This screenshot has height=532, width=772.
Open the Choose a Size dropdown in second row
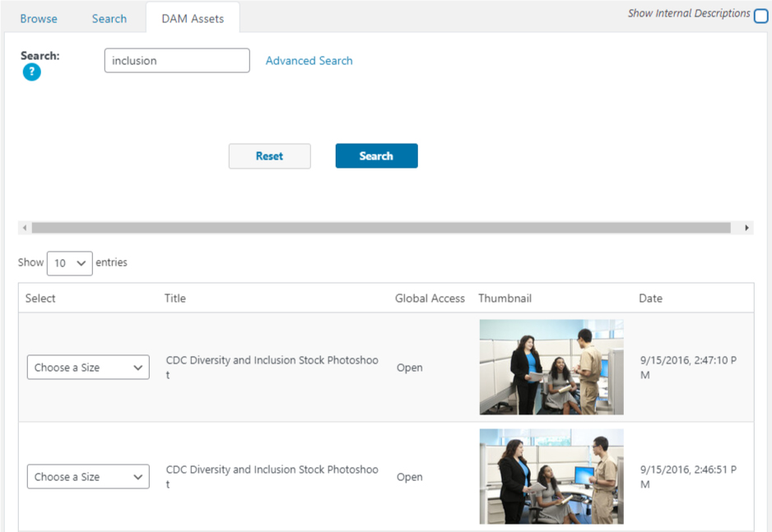pos(87,476)
